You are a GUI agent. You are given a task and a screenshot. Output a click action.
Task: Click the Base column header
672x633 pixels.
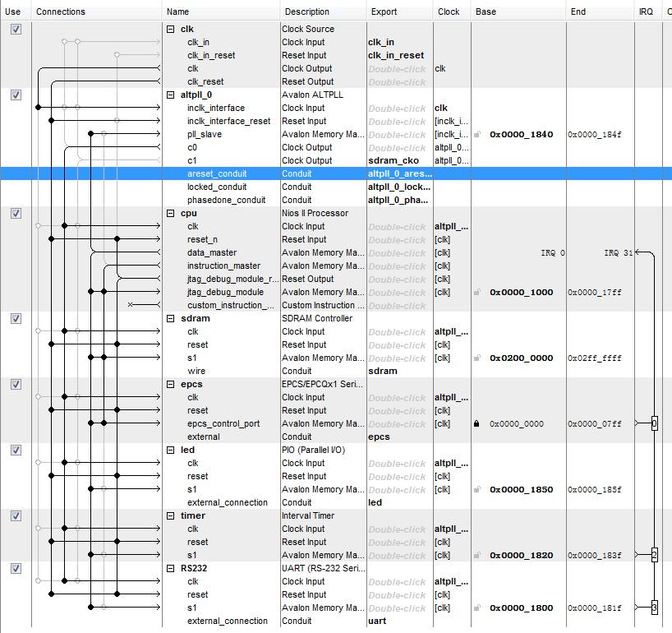point(486,12)
